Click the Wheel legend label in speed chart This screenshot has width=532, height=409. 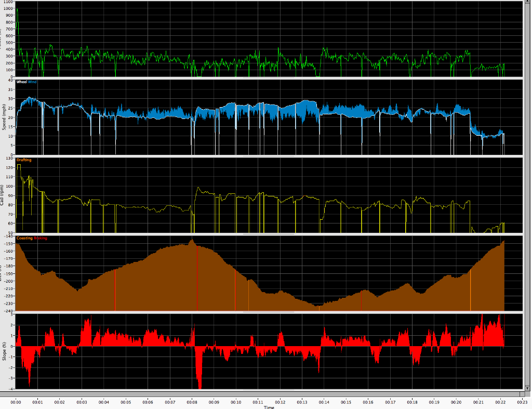click(x=22, y=82)
